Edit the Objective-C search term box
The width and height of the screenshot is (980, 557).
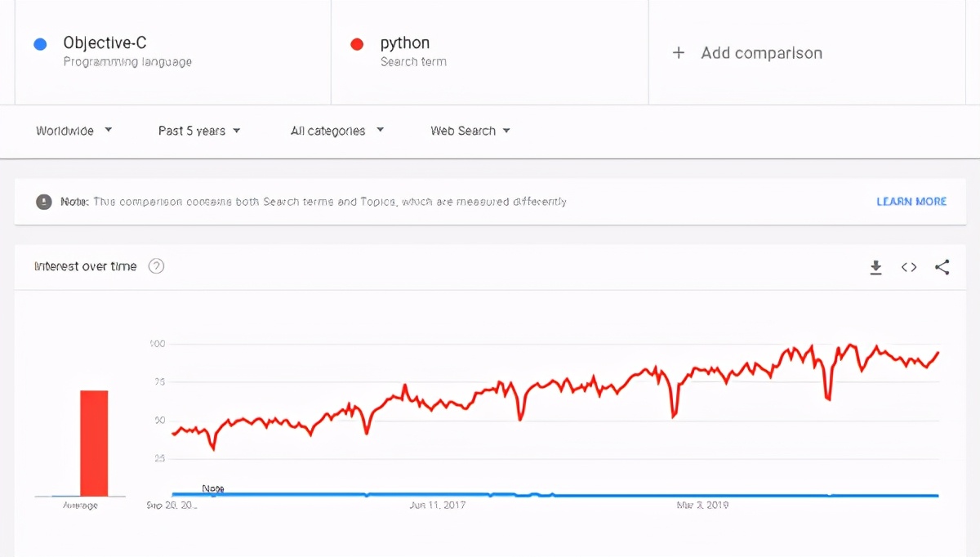point(172,52)
